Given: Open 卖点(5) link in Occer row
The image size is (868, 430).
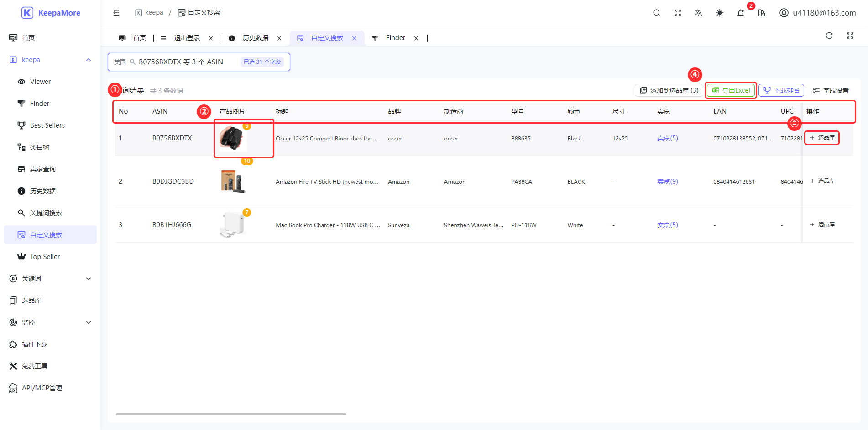Looking at the screenshot, I should coord(668,138).
